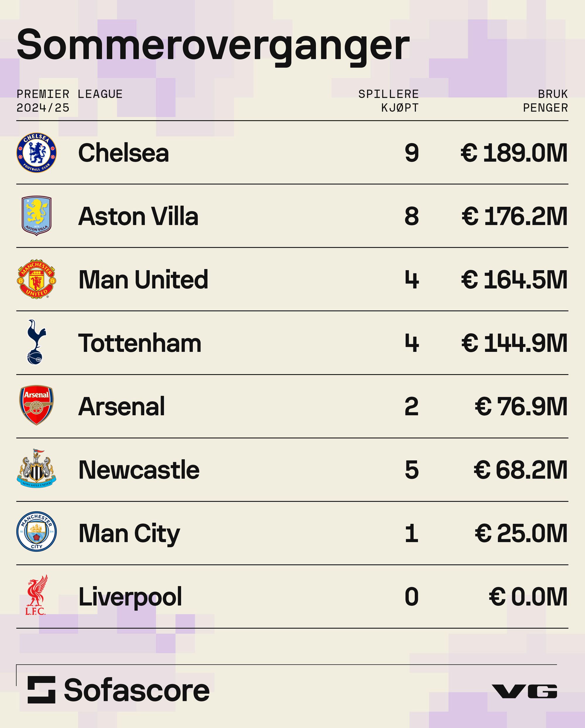
Task: Click the Sofascore wordmark text
Action: pos(137,690)
